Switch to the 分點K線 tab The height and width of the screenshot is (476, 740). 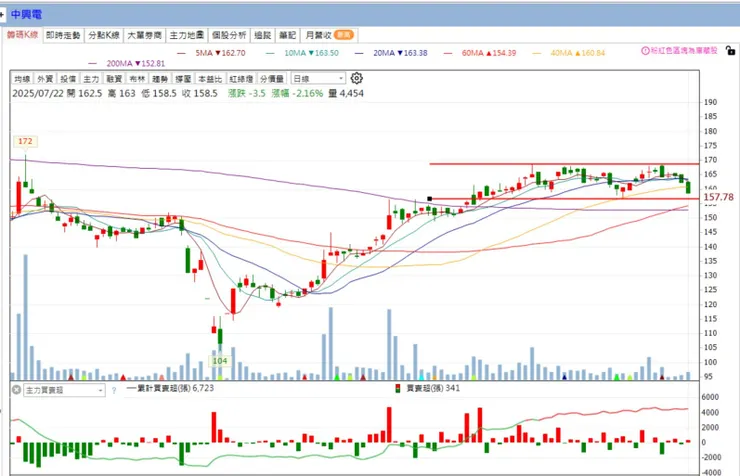coord(104,35)
